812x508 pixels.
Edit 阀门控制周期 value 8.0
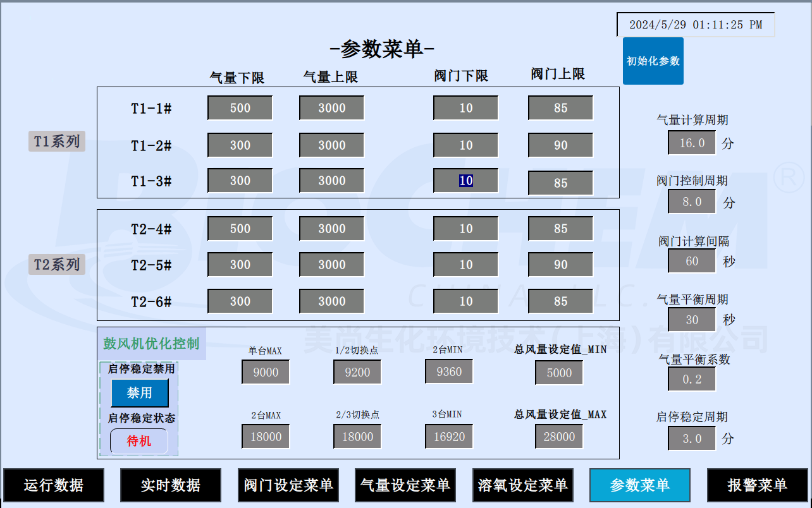(x=692, y=202)
